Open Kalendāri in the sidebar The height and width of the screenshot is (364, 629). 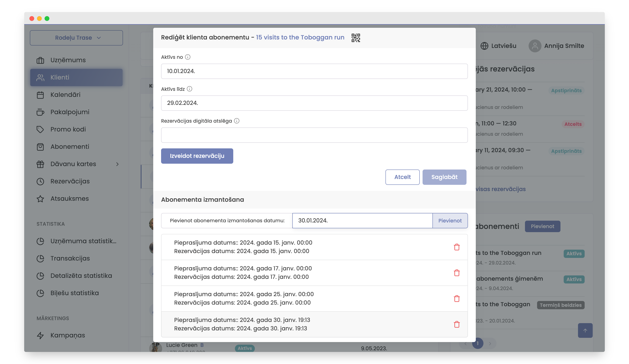pyautogui.click(x=65, y=95)
